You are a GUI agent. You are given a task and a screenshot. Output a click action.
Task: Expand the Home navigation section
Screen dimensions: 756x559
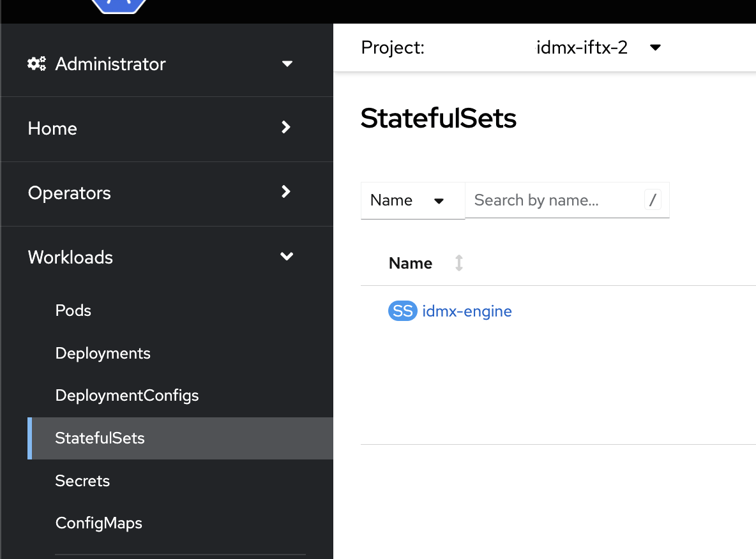pyautogui.click(x=167, y=129)
